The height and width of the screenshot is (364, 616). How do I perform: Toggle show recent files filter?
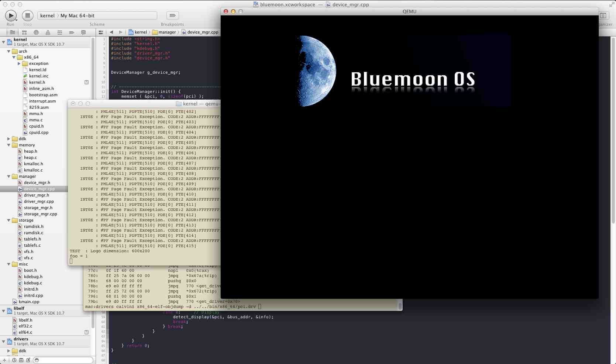coord(14,360)
